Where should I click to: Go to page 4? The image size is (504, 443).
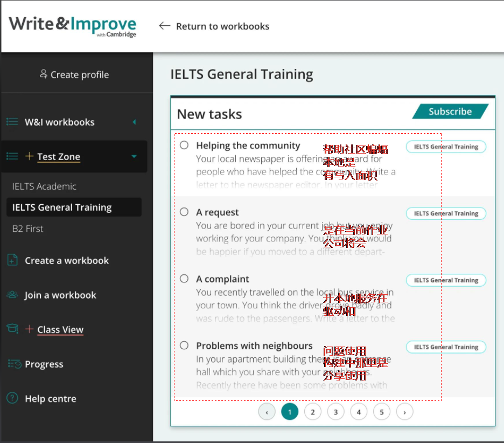point(359,412)
